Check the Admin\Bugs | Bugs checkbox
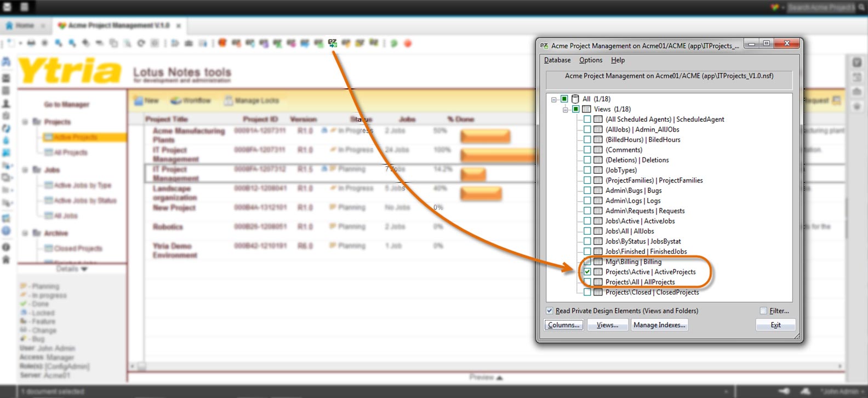The image size is (868, 398). [x=587, y=190]
